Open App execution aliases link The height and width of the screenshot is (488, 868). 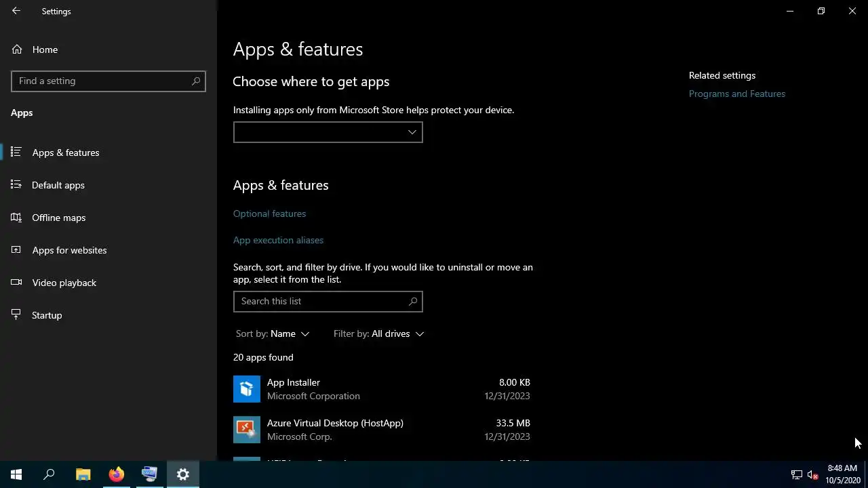278,240
